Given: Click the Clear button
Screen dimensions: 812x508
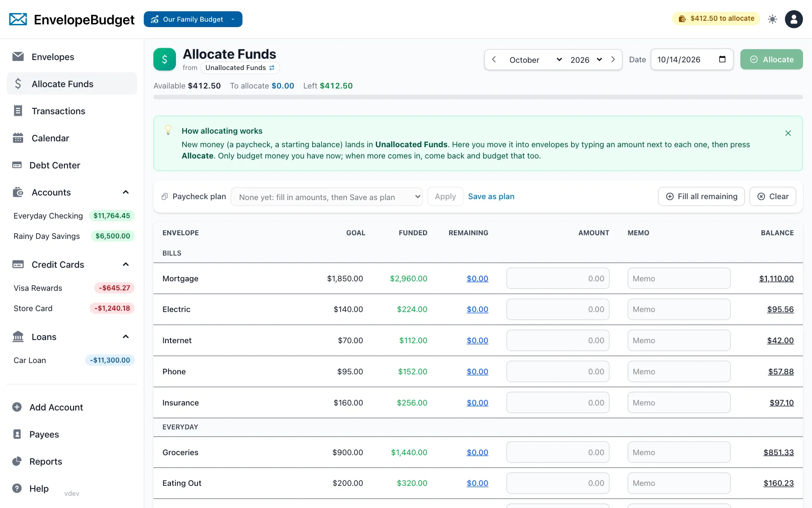Looking at the screenshot, I should (x=773, y=196).
